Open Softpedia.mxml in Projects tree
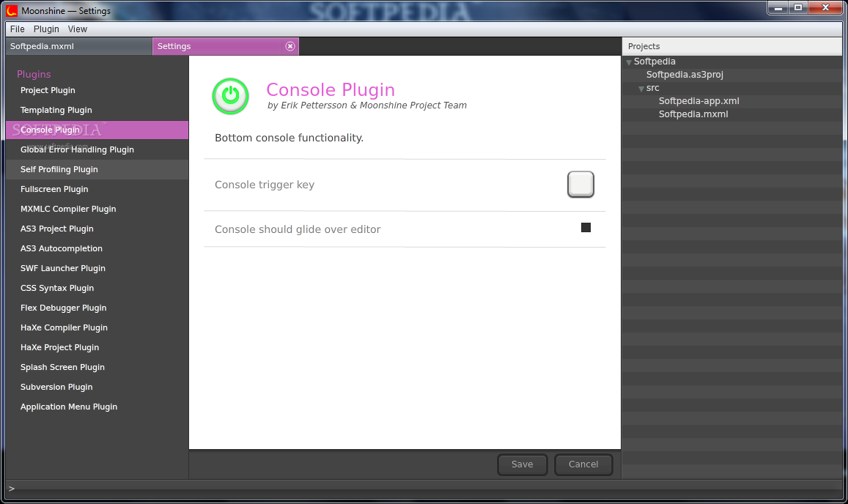This screenshot has height=504, width=848. tap(693, 114)
